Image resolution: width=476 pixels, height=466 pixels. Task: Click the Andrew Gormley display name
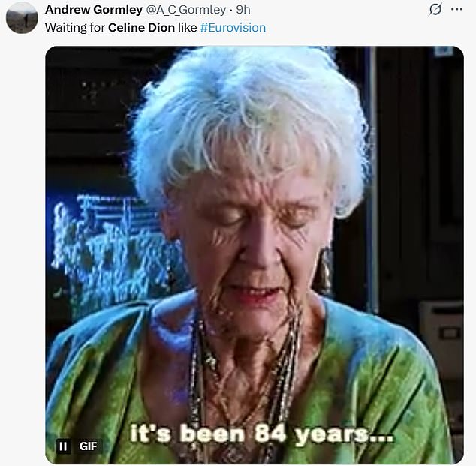pyautogui.click(x=94, y=10)
